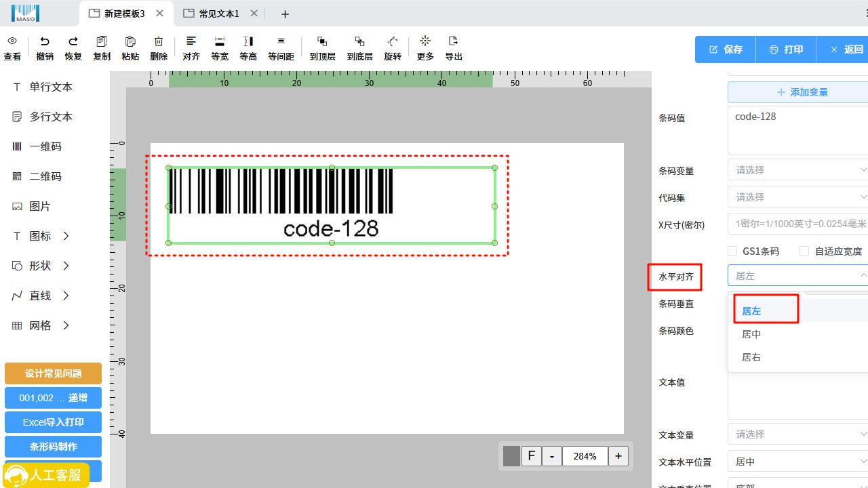Bring element to top layer (到顶层)
Image resolution: width=868 pixels, height=488 pixels.
pyautogui.click(x=322, y=42)
